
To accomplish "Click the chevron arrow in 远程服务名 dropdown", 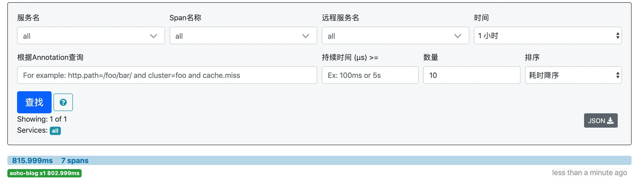I will click(458, 36).
